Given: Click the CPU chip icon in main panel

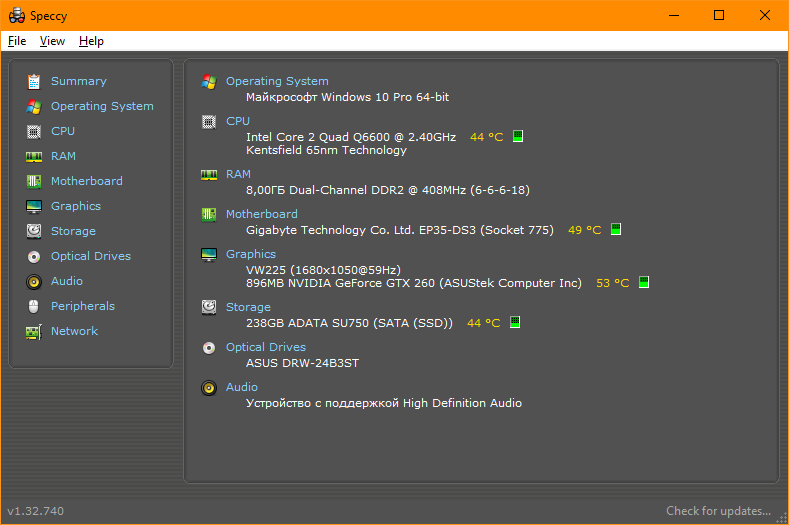Looking at the screenshot, I should click(209, 122).
